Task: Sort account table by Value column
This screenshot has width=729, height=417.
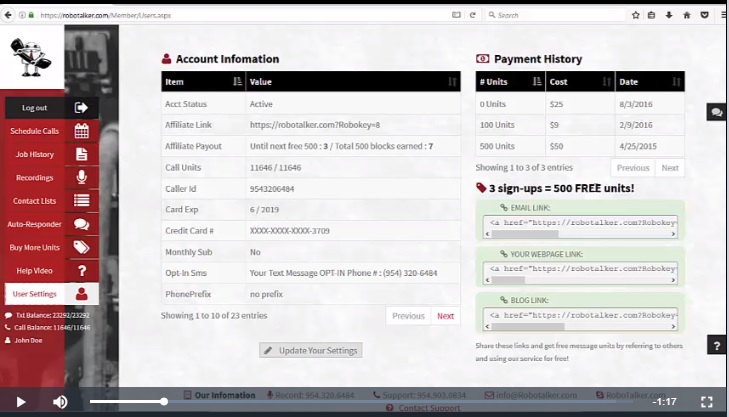Action: [x=452, y=82]
